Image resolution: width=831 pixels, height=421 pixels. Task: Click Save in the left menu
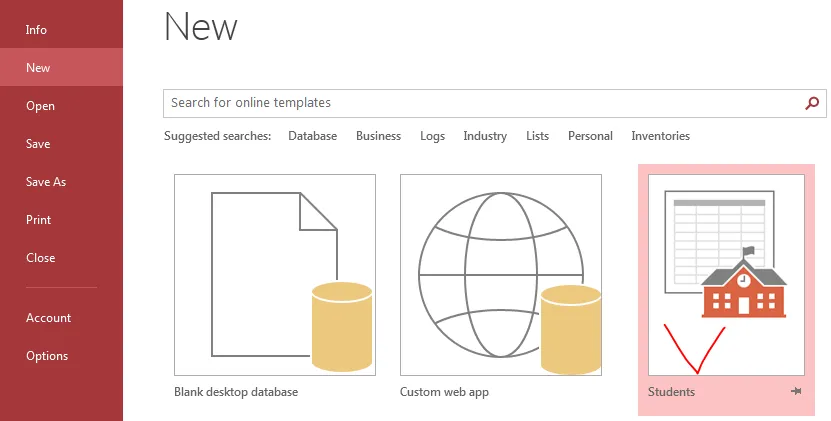tap(38, 144)
